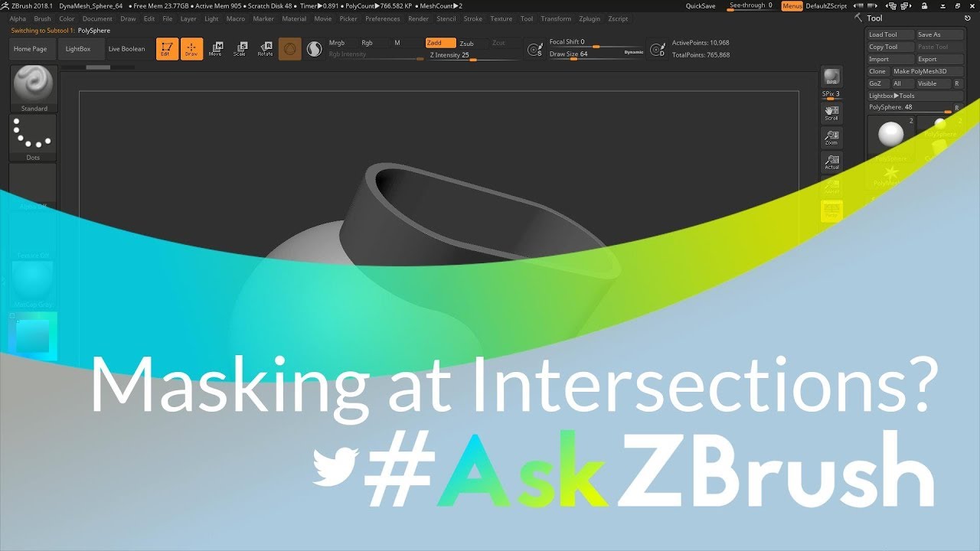Click the Sculptris Pro mode icon
The height and width of the screenshot is (551, 980).
(x=314, y=49)
